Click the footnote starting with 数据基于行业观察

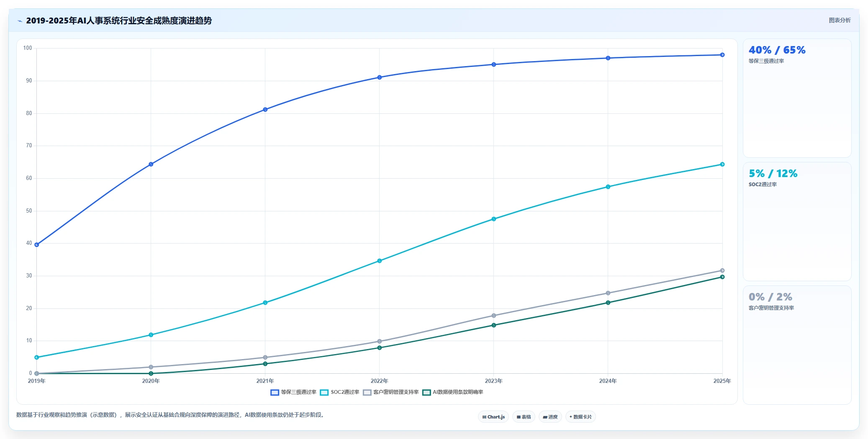coord(171,415)
